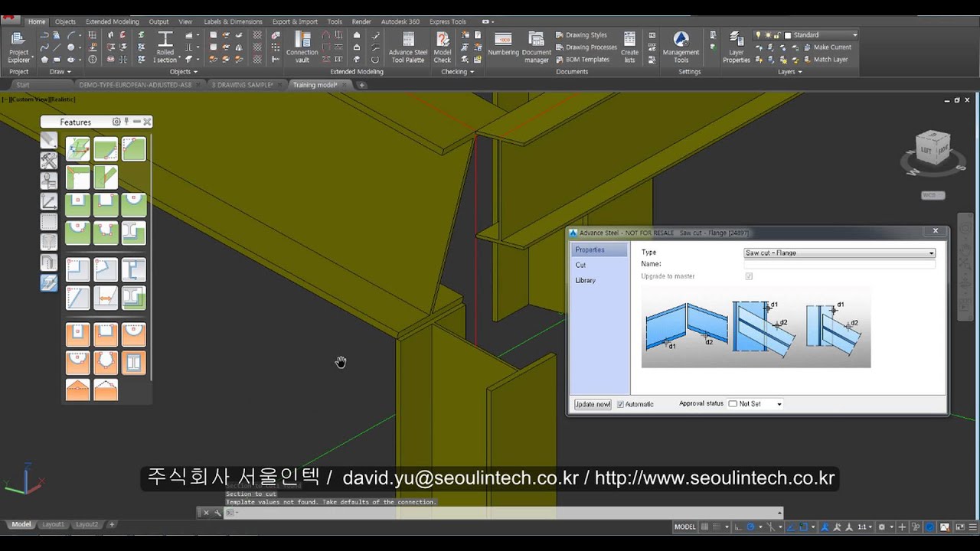This screenshot has width=980, height=551.
Task: Open the Export & Import tab
Action: point(295,21)
